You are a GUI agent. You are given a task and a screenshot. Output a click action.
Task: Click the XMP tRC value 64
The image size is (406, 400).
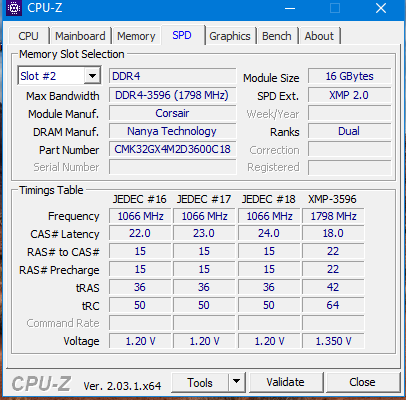(333, 305)
